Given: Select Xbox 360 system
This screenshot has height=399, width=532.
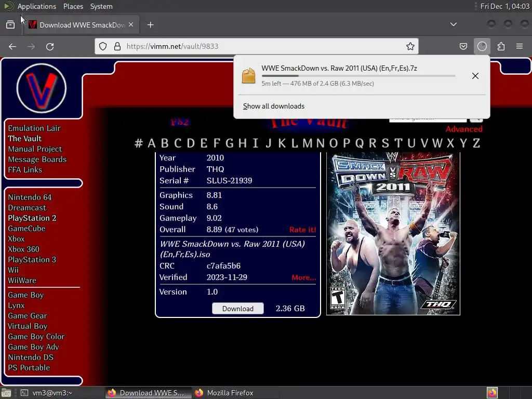Looking at the screenshot, I should pyautogui.click(x=24, y=249).
